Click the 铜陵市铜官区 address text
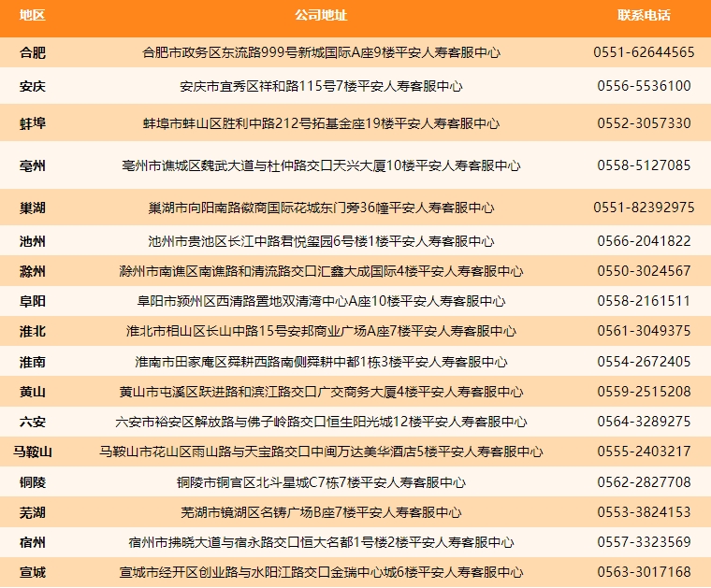 point(321,482)
